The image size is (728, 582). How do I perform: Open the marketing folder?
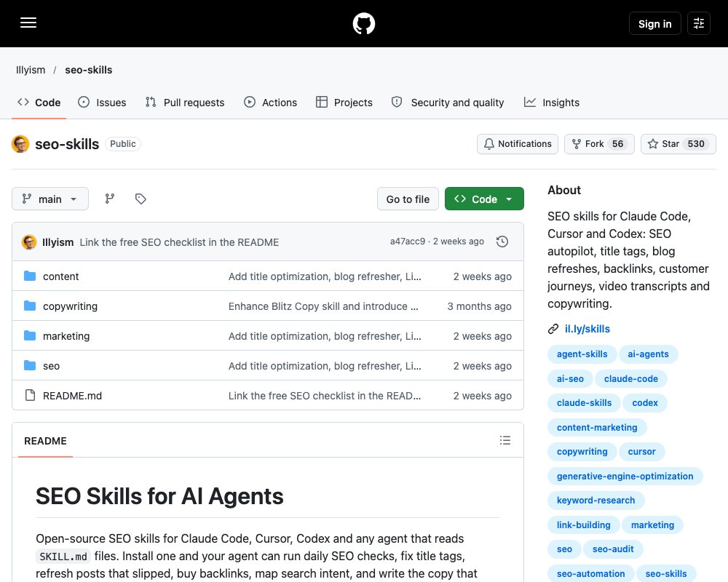tap(66, 336)
